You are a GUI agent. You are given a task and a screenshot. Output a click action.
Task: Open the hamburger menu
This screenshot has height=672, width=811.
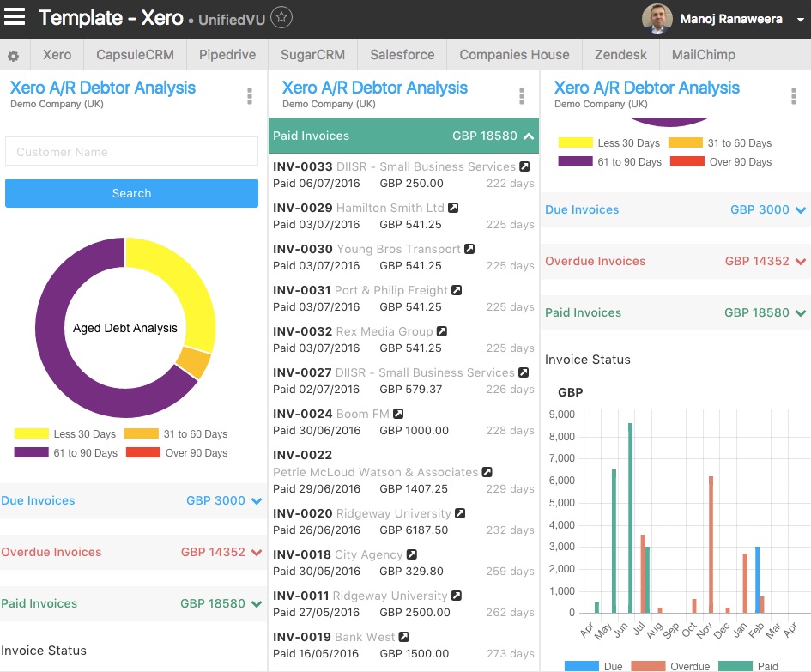(15, 16)
